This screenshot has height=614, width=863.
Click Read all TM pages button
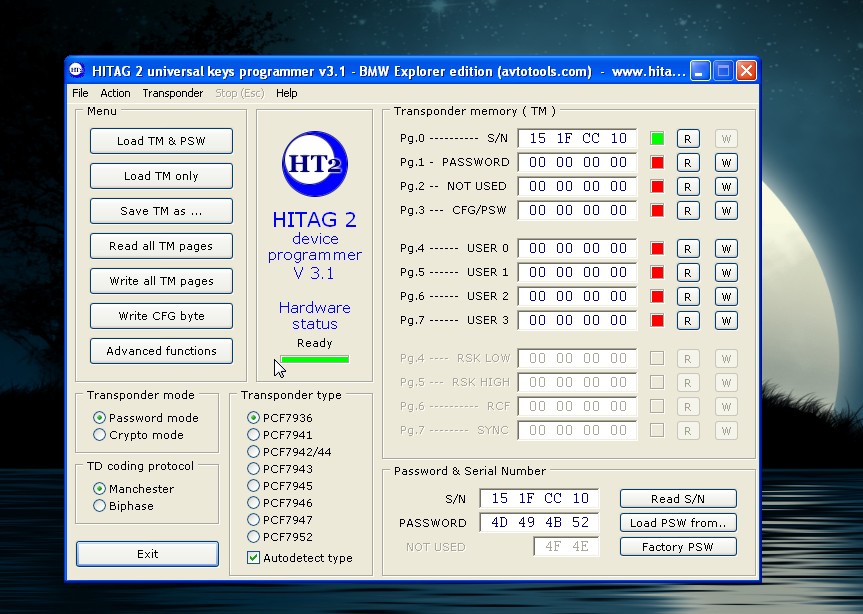(161, 246)
